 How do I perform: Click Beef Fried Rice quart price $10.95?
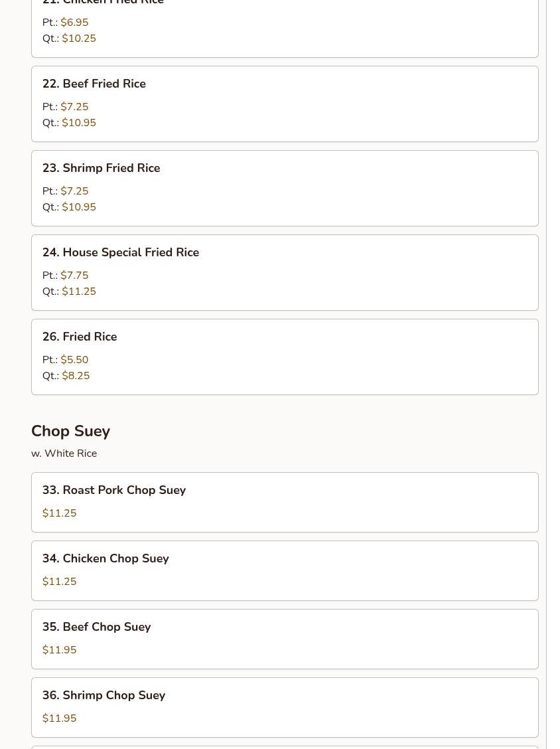79,123
